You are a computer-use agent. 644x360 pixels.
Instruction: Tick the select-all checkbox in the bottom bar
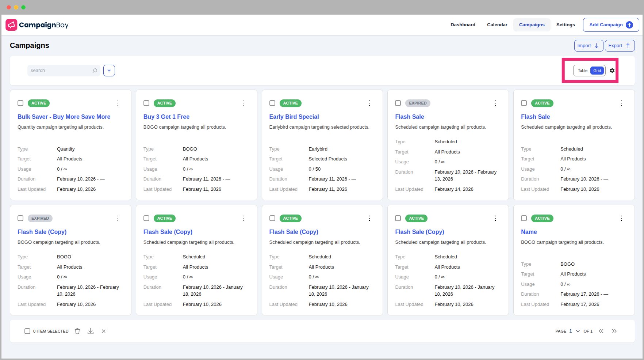27,331
